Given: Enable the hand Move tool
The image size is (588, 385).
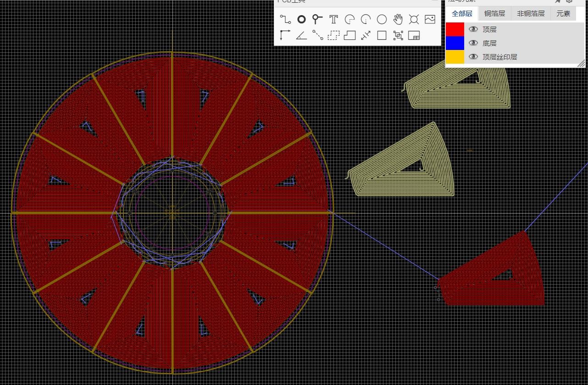Looking at the screenshot, I should (398, 19).
